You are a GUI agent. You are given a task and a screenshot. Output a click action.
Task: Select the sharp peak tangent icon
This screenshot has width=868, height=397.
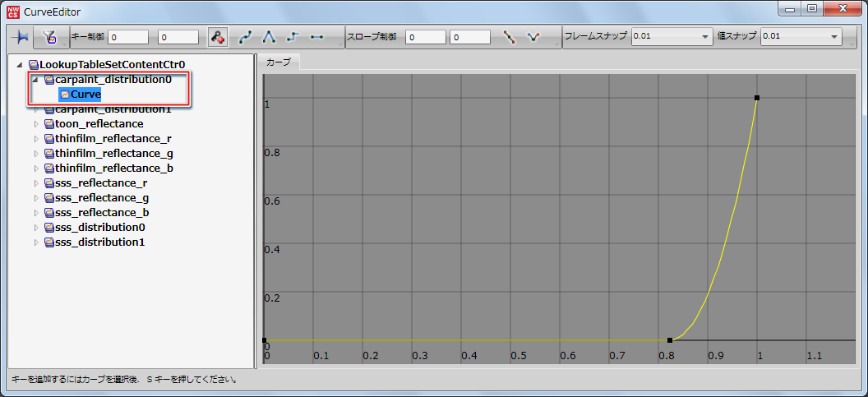tap(269, 37)
